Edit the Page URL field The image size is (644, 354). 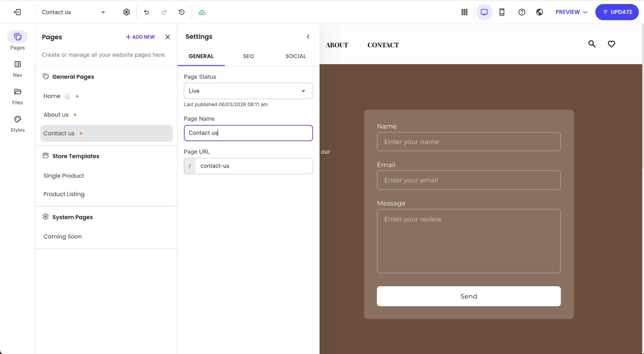[254, 166]
